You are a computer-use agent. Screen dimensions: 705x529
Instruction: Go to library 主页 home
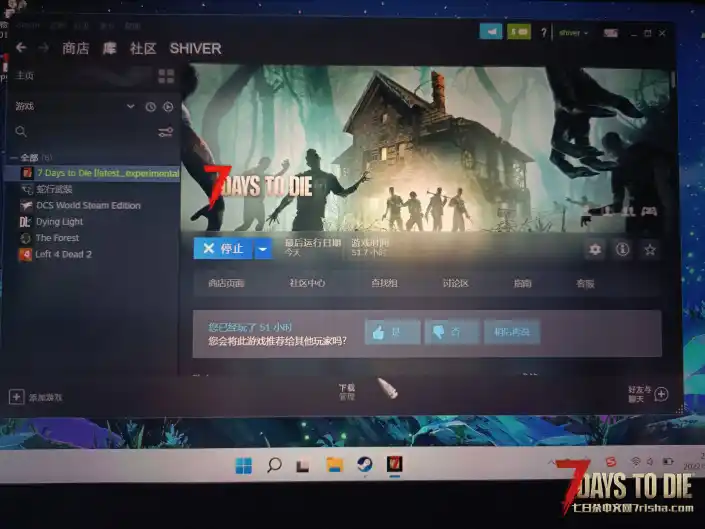[25, 76]
